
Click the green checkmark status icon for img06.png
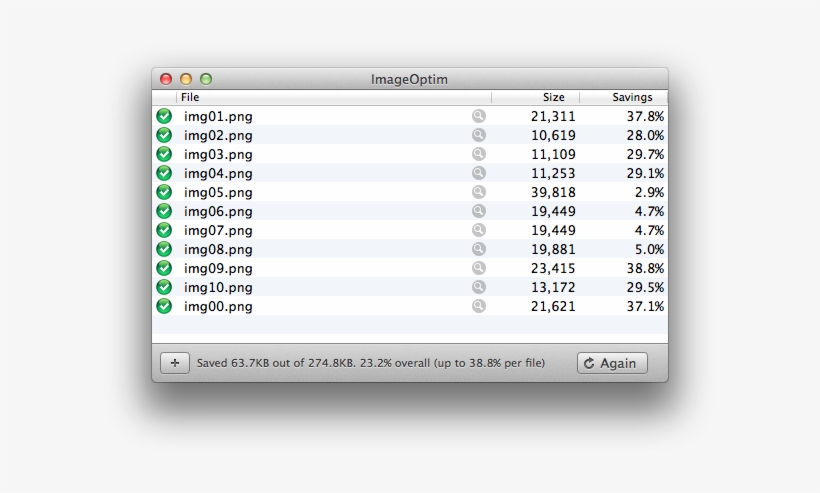(164, 211)
